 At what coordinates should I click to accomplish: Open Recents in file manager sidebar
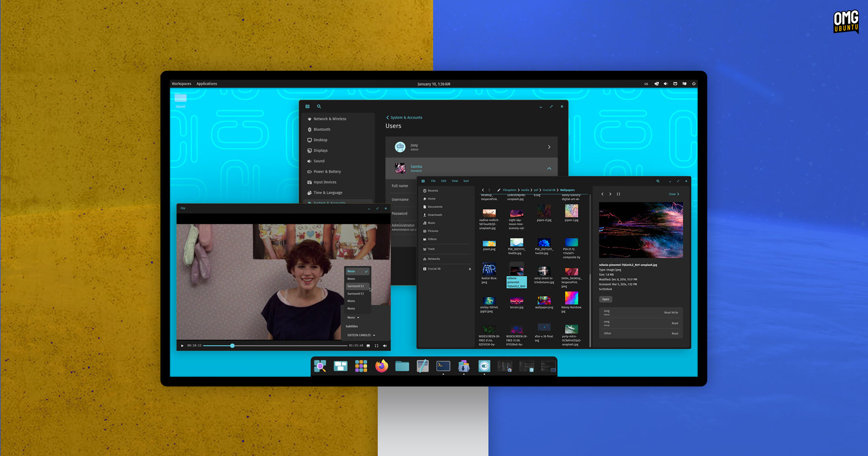(446, 191)
